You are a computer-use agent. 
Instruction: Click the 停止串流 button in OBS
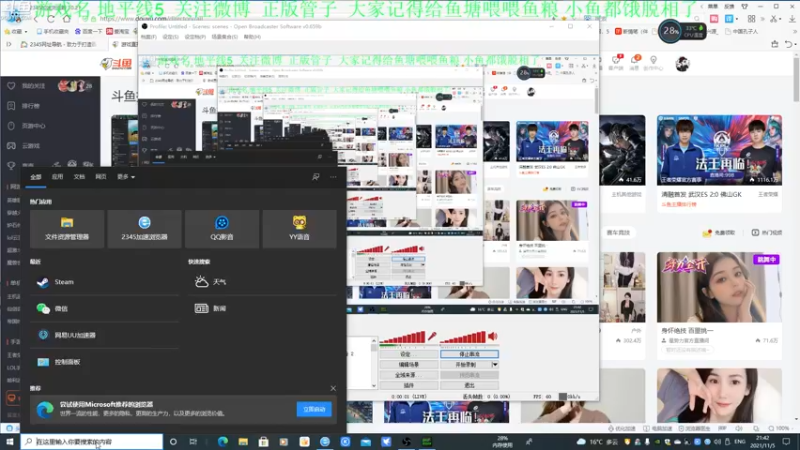[x=469, y=354]
